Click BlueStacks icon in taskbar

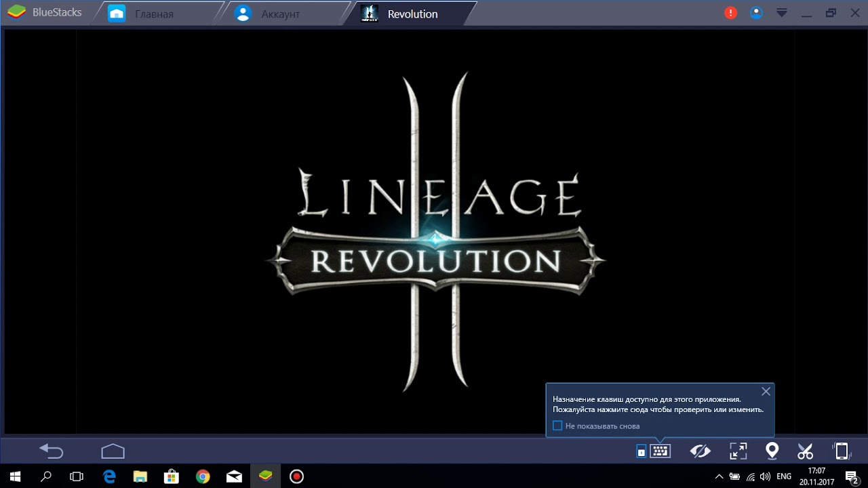(x=265, y=476)
